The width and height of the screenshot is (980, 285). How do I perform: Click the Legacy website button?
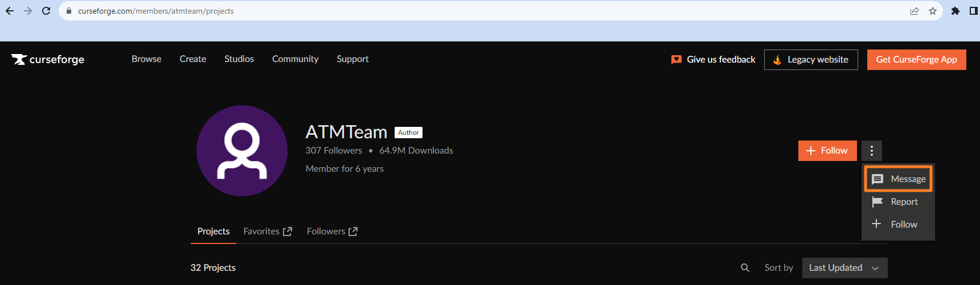point(811,60)
